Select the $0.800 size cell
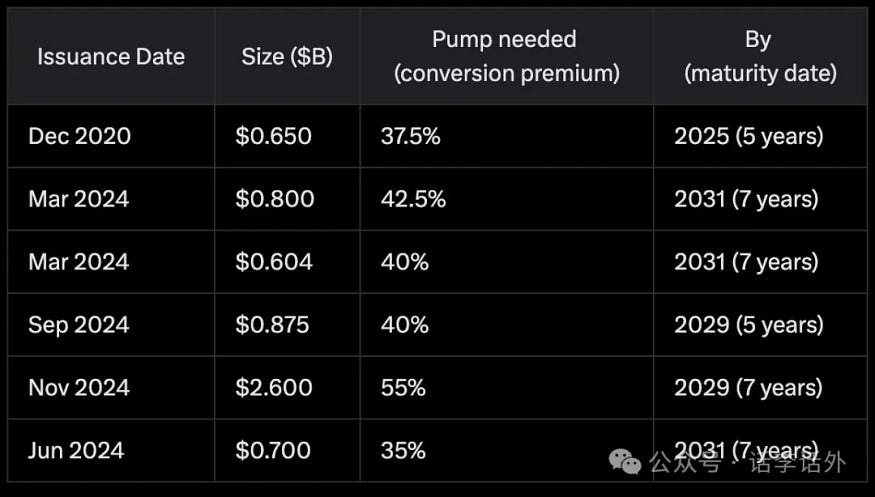This screenshot has height=497, width=875. 287,199
